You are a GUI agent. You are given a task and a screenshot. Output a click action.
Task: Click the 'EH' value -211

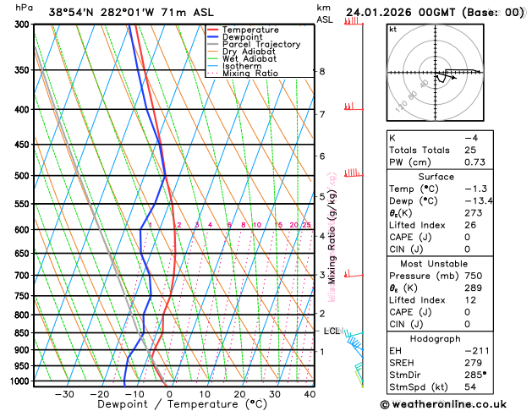coord(477,351)
